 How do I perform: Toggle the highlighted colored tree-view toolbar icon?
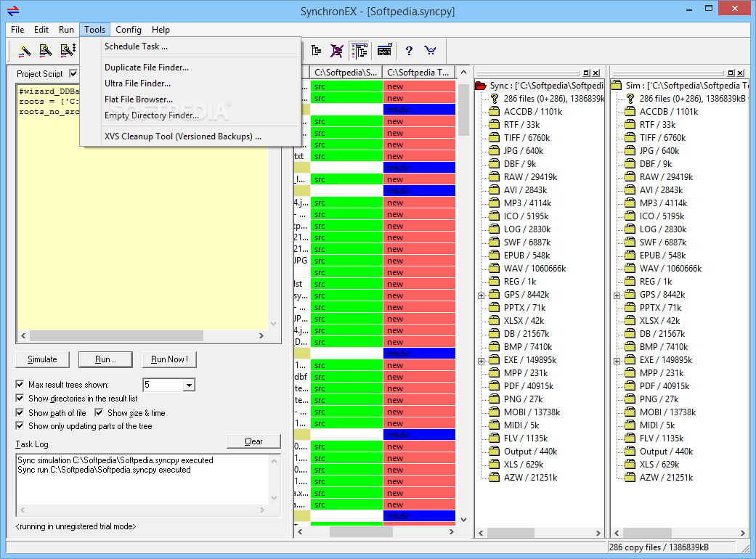(359, 50)
